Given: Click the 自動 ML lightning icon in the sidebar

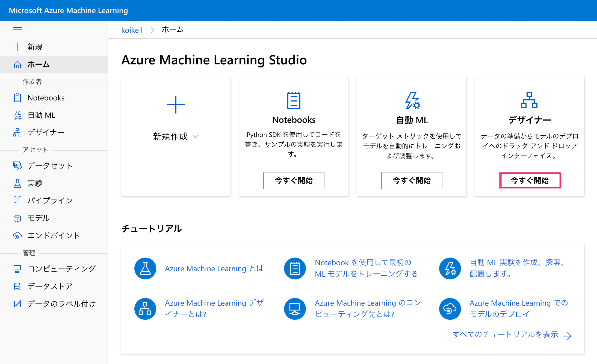Looking at the screenshot, I should (x=17, y=115).
